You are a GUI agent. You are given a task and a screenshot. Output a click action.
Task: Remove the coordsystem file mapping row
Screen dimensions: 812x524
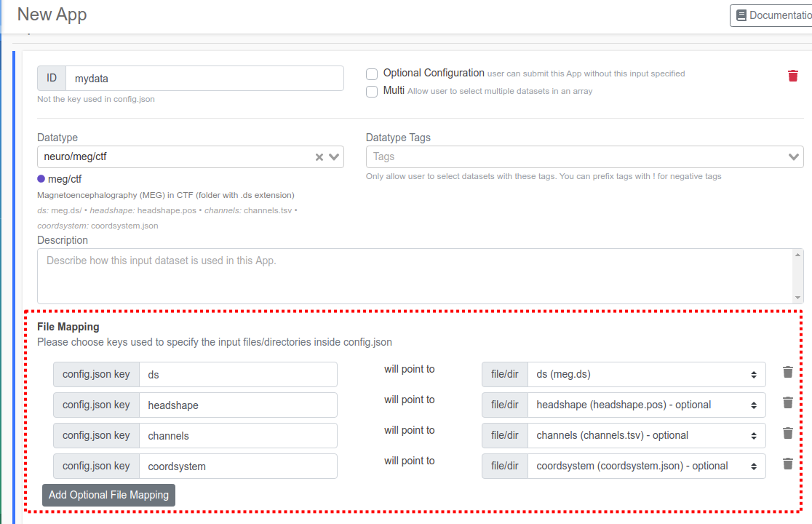(x=788, y=464)
